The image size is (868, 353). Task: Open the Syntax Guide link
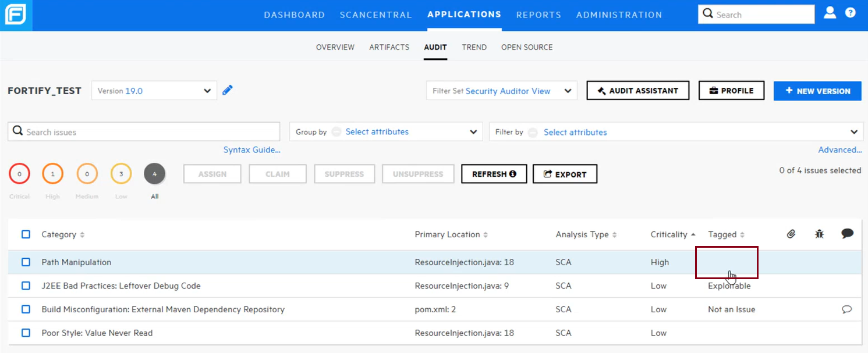pyautogui.click(x=251, y=150)
